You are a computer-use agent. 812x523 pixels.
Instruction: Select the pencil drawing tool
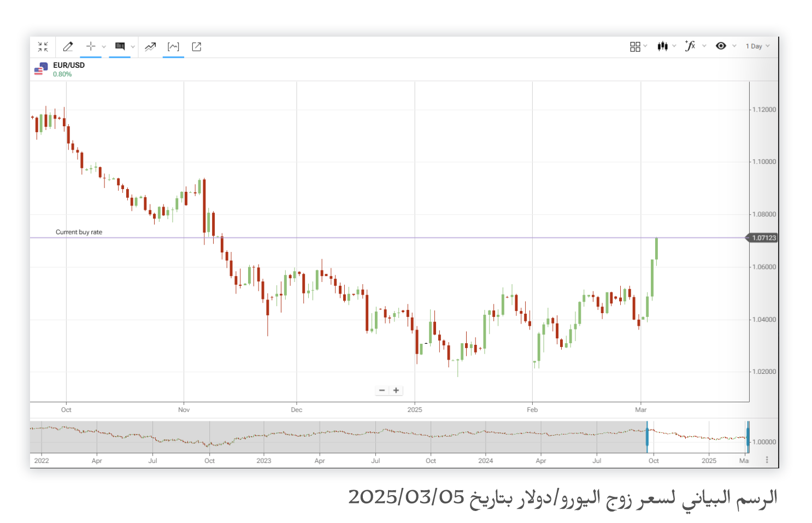[68, 47]
